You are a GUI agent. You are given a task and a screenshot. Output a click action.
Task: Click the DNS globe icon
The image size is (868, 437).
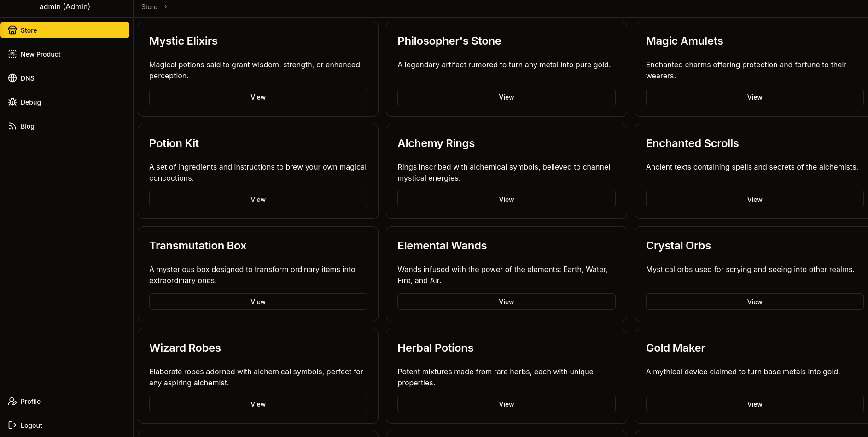tap(12, 78)
